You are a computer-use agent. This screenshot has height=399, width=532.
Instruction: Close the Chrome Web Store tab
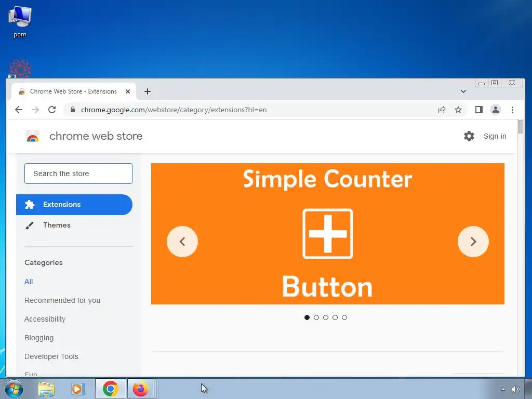(128, 91)
